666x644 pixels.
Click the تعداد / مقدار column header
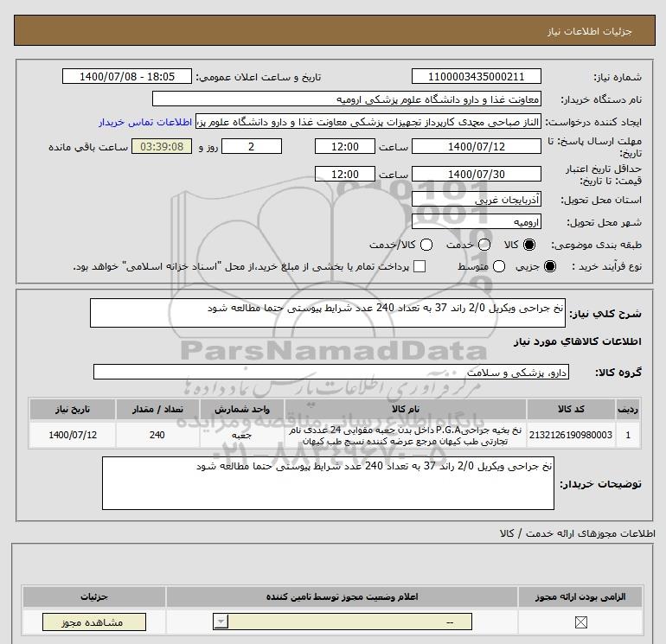[157, 409]
